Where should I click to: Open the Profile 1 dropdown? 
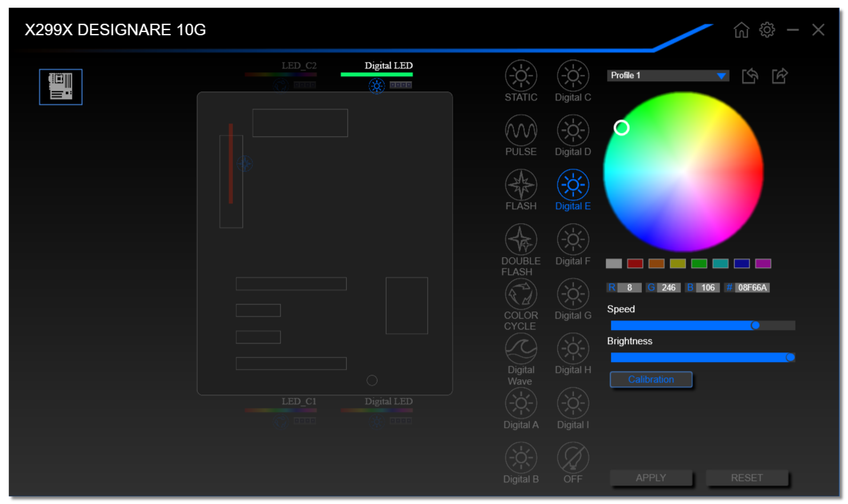pos(668,75)
